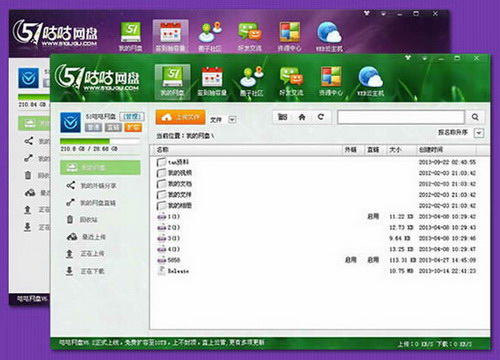Select 最近上传 label in sidebar
Screen dimensions: 500x360
tap(94, 237)
